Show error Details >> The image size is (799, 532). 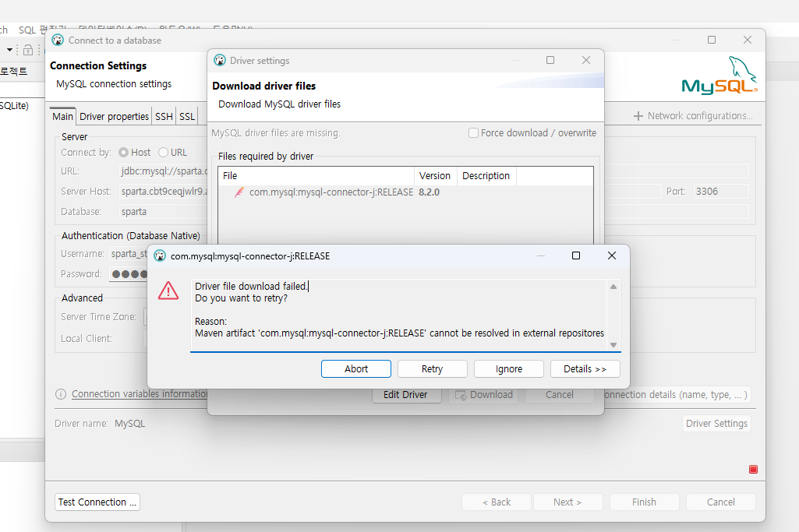point(585,368)
